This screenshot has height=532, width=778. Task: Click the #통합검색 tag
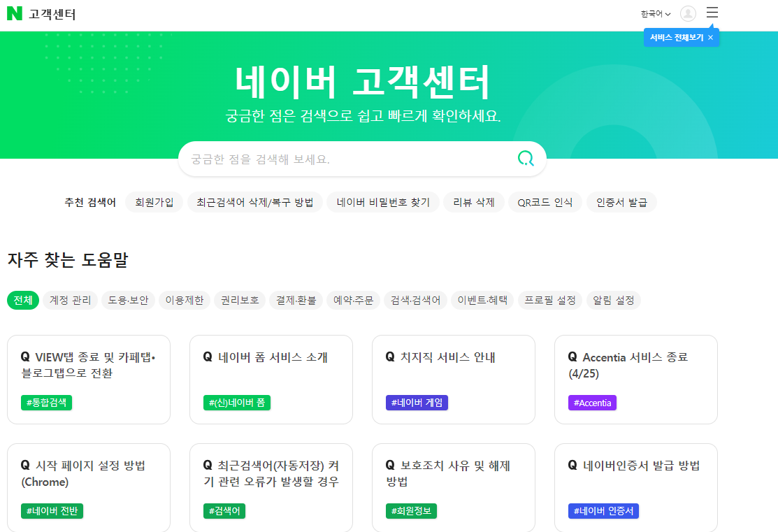(46, 403)
